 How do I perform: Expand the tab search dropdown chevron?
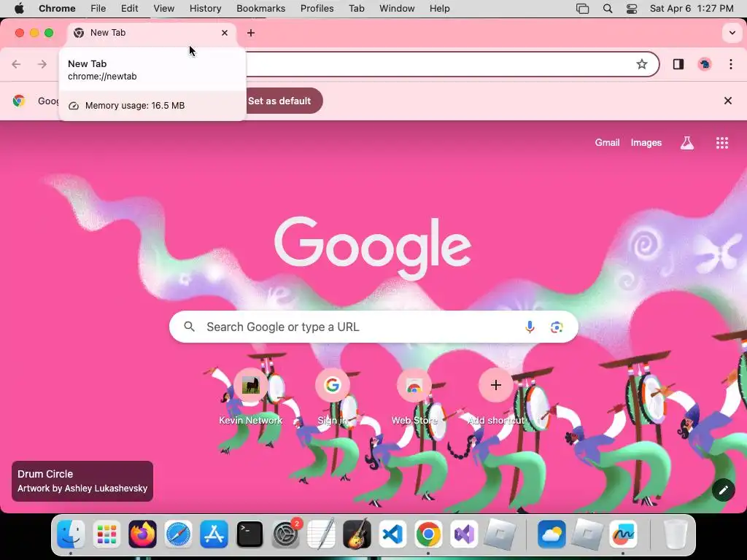732,33
